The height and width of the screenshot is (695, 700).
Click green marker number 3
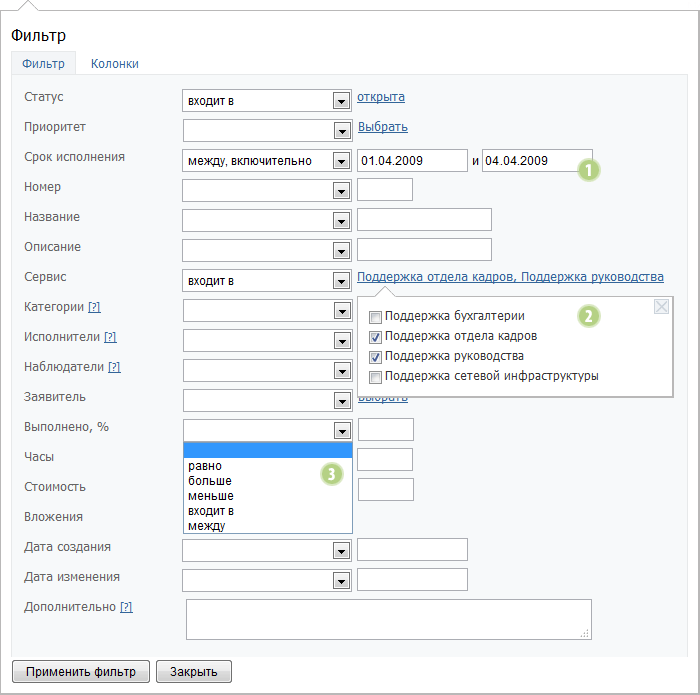coord(332,473)
